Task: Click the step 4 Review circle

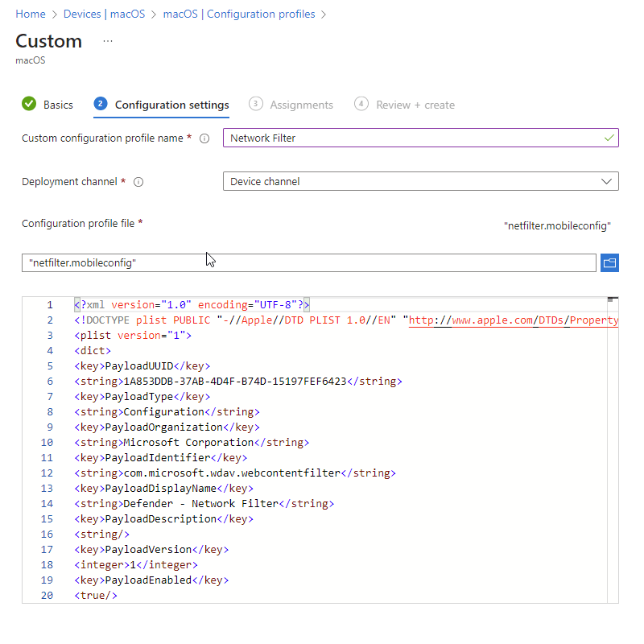Action: tap(361, 104)
